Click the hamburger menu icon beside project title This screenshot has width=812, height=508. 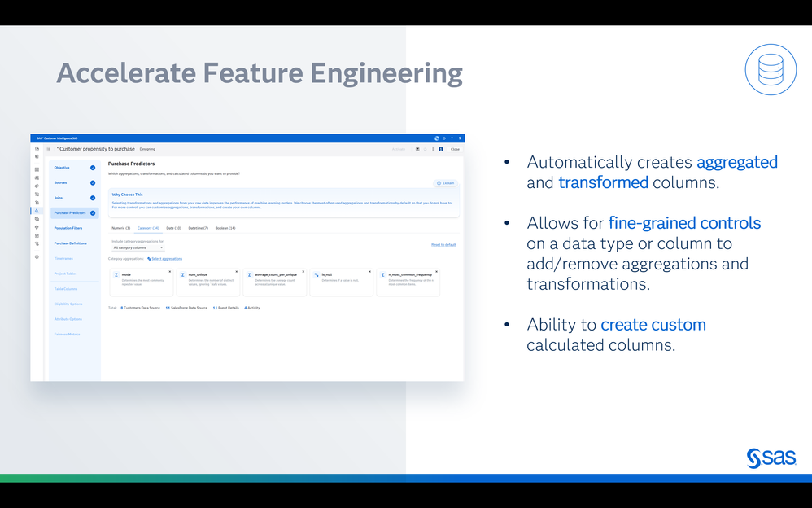coord(49,149)
